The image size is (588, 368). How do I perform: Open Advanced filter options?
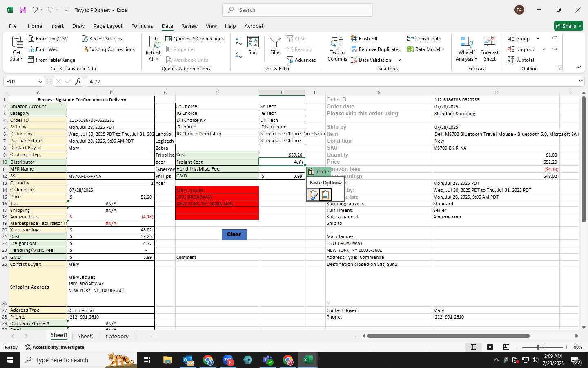coord(302,60)
